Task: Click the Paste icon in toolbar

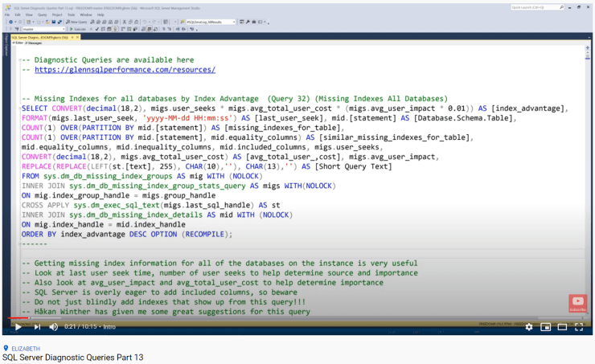Action: (136, 22)
